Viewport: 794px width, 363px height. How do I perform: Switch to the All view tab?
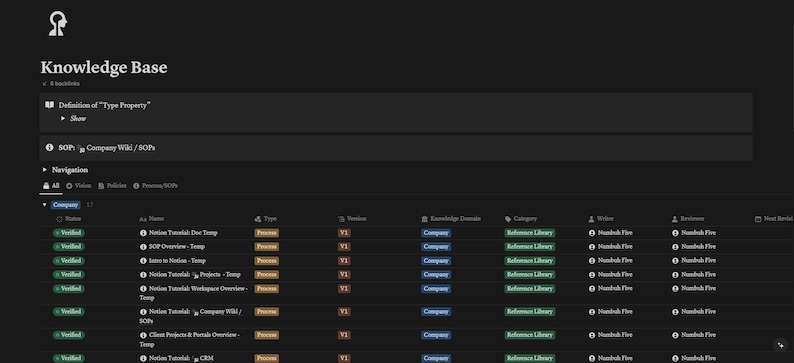51,186
